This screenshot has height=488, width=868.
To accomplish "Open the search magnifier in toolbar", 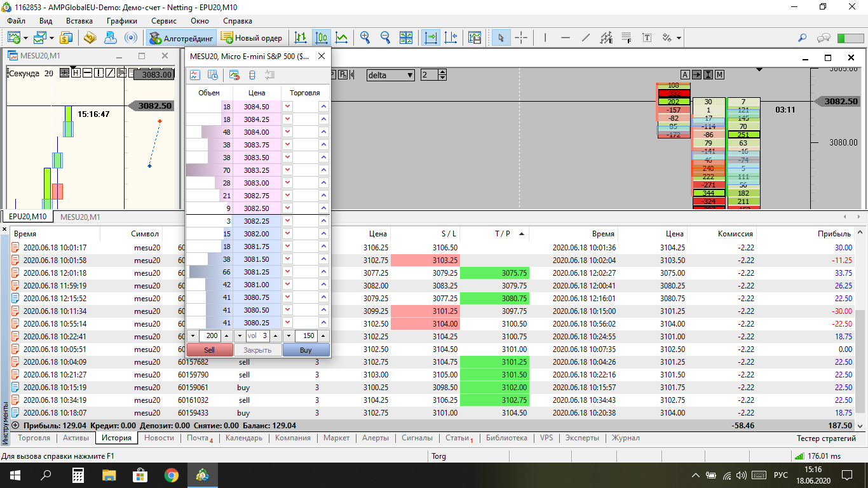I will 803,37.
